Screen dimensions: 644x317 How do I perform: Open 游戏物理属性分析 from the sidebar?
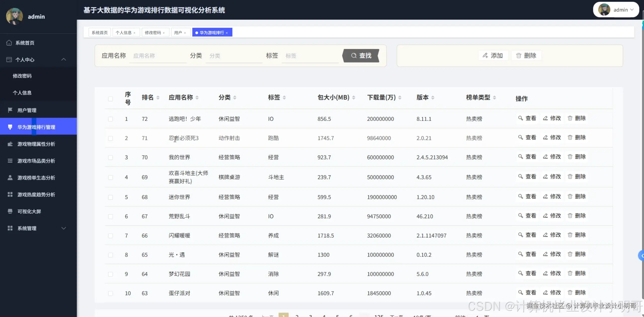pos(35,144)
